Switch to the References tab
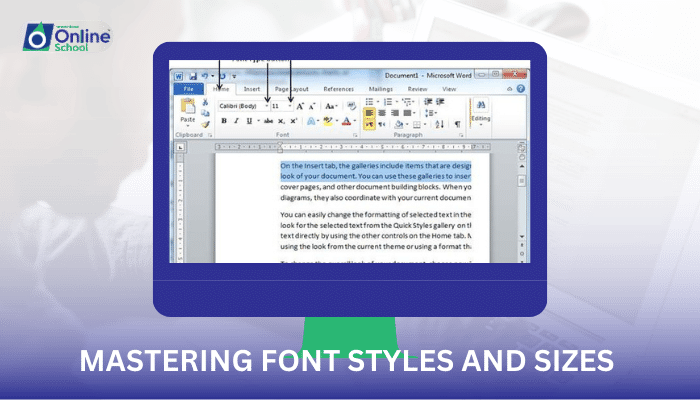 pos(338,89)
